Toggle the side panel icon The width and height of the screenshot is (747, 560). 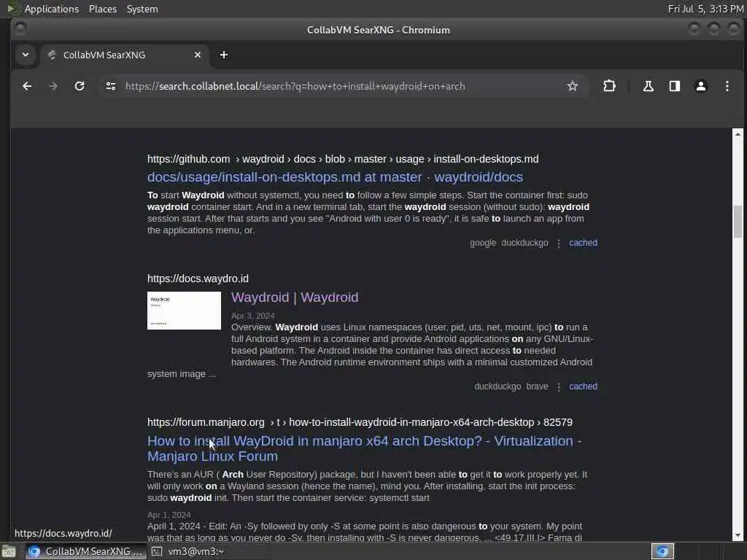coord(675,86)
